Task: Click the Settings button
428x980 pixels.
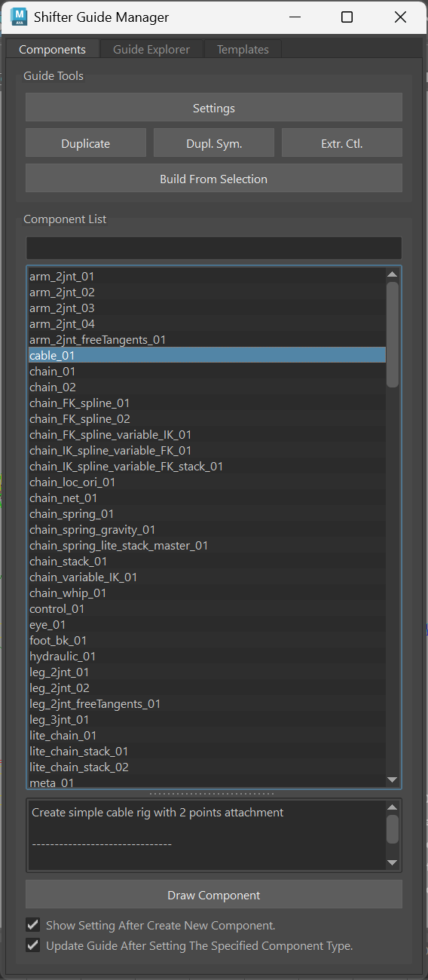Action: (214, 108)
